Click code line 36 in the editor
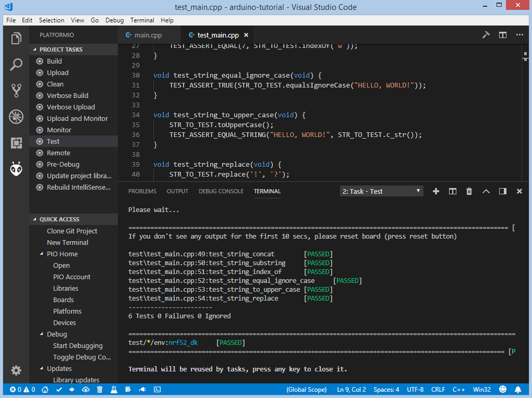This screenshot has height=398, width=532. (x=295, y=134)
